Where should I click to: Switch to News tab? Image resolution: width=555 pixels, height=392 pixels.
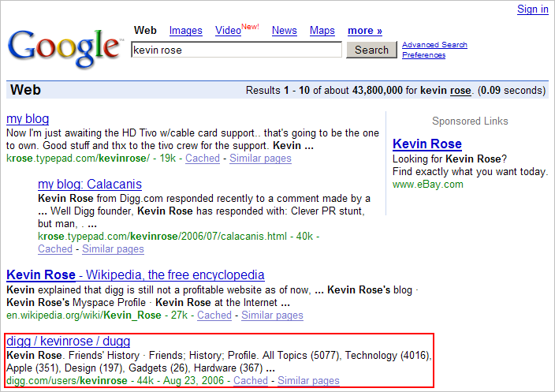coord(285,31)
